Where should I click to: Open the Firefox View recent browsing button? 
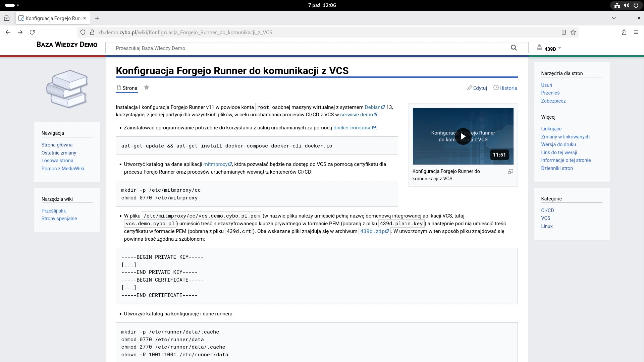point(7,18)
